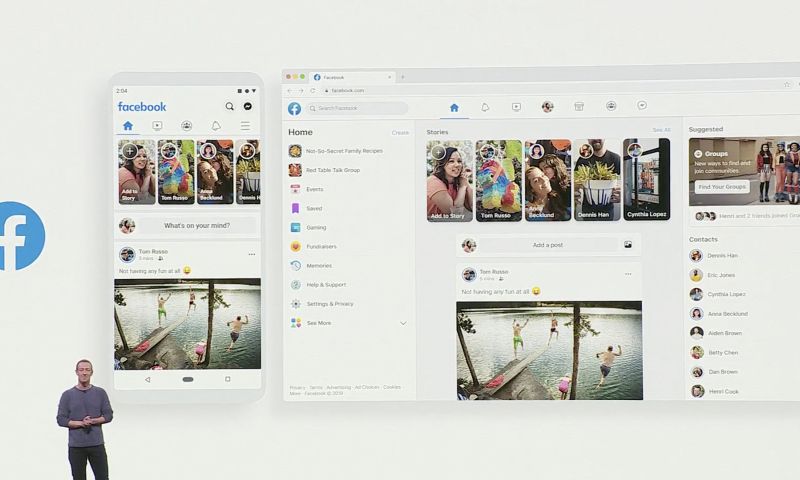This screenshot has width=800, height=480.
Task: Open Anna Becklund in Contacts
Action: [x=719, y=314]
